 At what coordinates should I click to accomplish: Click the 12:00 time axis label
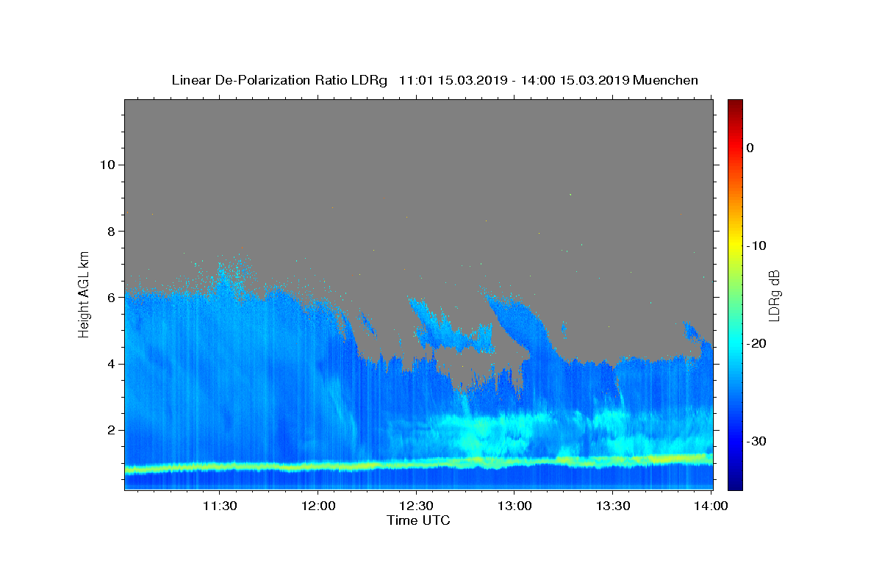[318, 506]
